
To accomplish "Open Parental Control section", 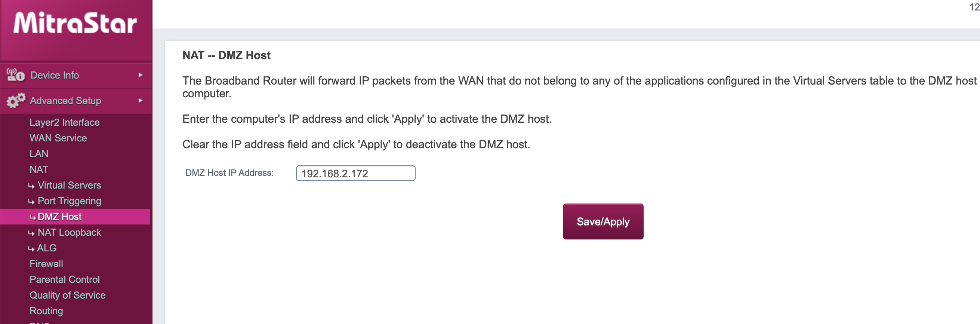I will pos(65,279).
